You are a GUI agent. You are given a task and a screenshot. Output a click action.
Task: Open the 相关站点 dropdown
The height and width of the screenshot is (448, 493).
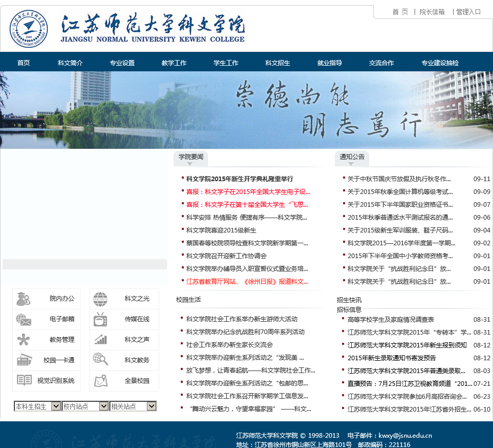tap(133, 406)
